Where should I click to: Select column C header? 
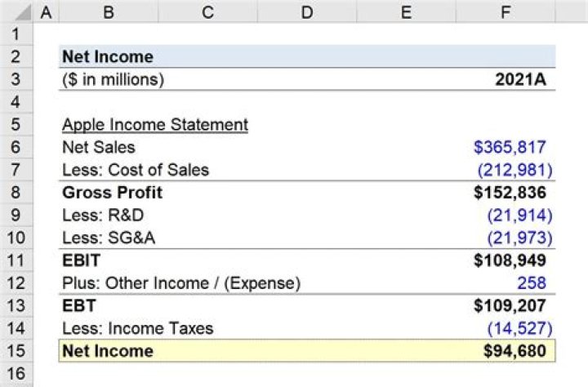pos(207,11)
